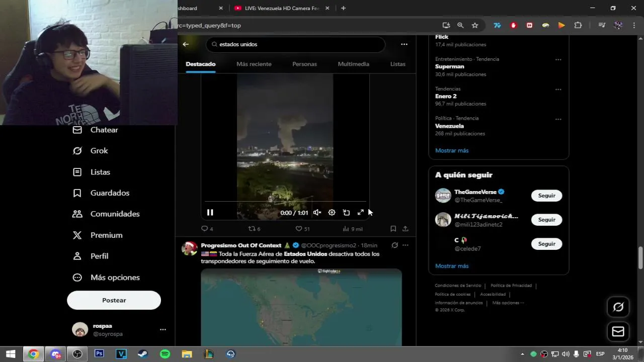Image resolution: width=644 pixels, height=362 pixels.
Task: Select the Listas tab
Action: (397, 64)
